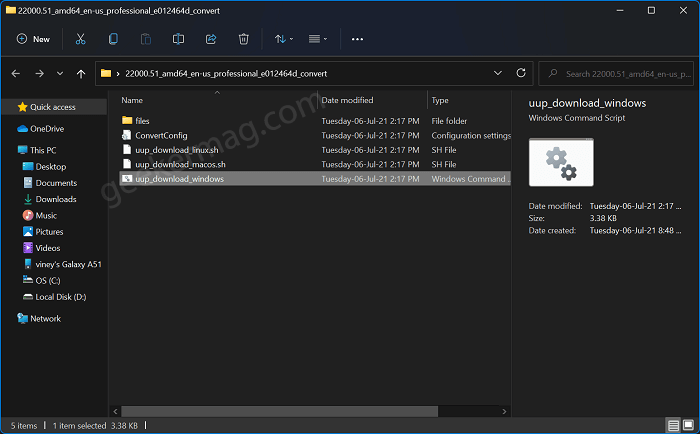Share the selected file via Share icon
This screenshot has width=700, height=434.
tap(211, 39)
